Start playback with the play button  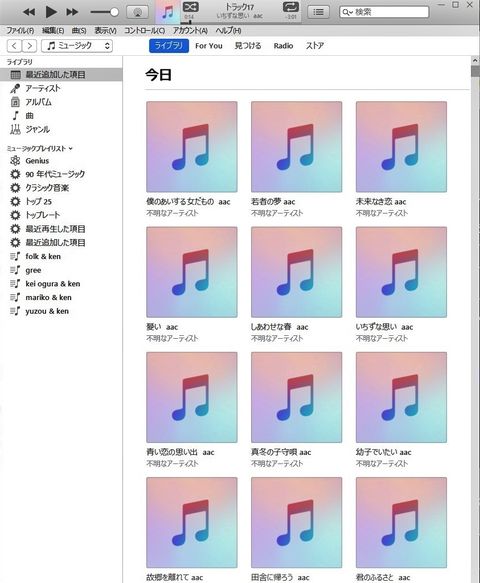(x=51, y=12)
